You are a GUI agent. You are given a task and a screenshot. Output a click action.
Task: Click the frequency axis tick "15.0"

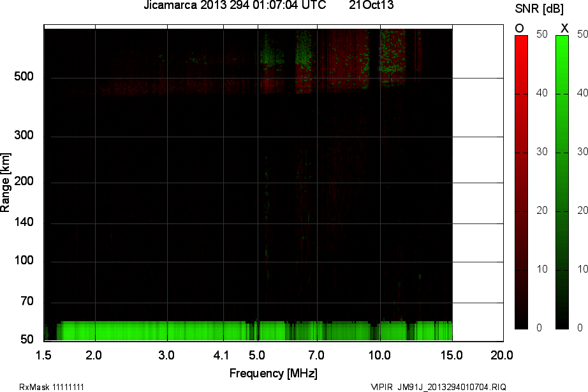coord(452,355)
